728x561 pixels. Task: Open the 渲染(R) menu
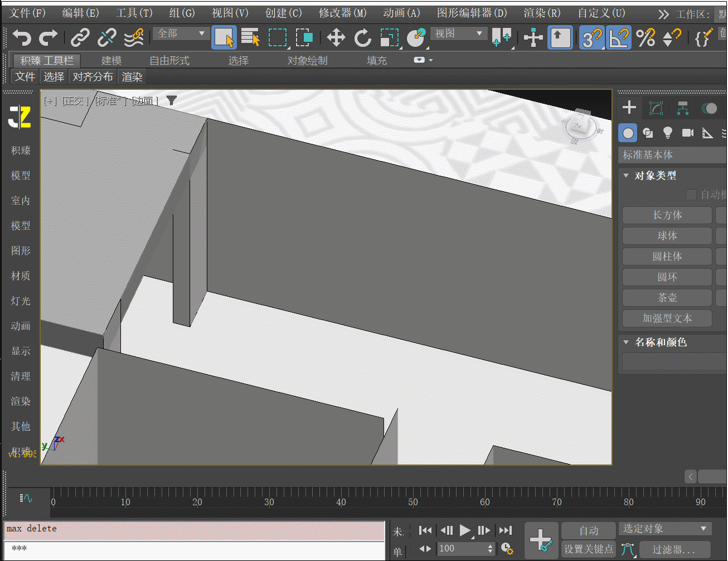tap(542, 13)
